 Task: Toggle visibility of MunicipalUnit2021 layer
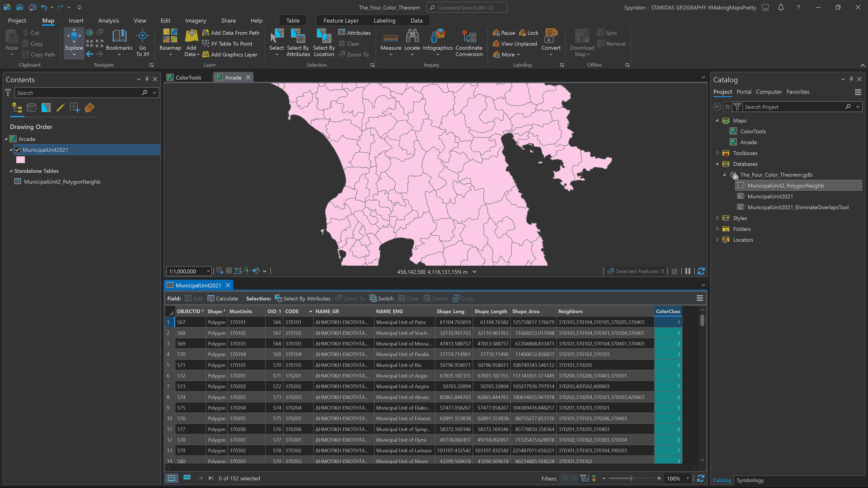18,150
